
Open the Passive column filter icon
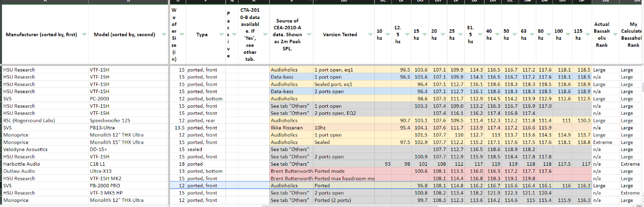[x=235, y=35]
